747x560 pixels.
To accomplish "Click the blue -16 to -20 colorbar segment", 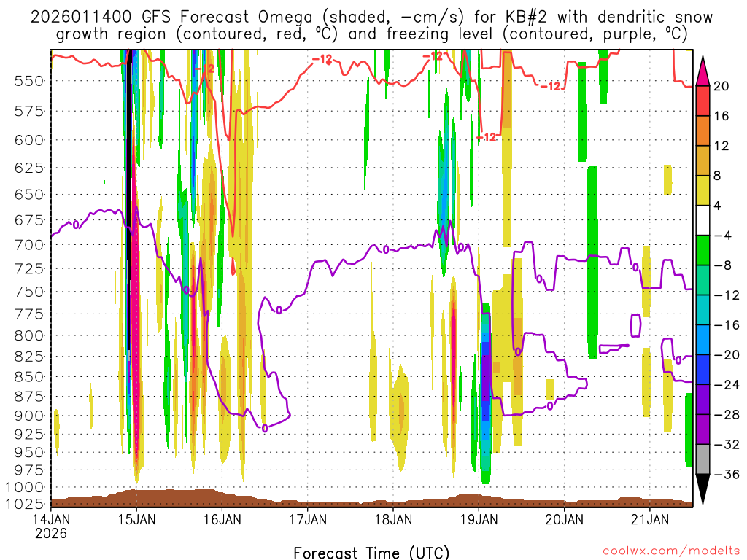I will click(703, 340).
